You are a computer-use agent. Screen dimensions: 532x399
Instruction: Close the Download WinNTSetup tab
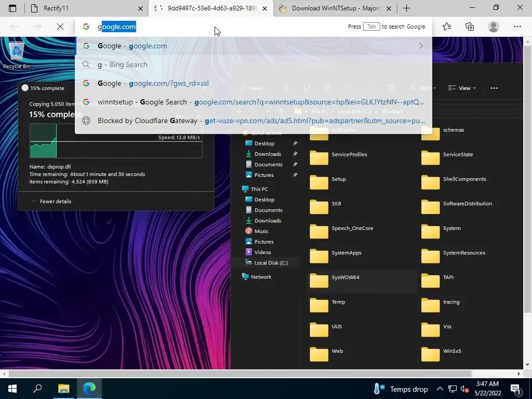tap(389, 8)
